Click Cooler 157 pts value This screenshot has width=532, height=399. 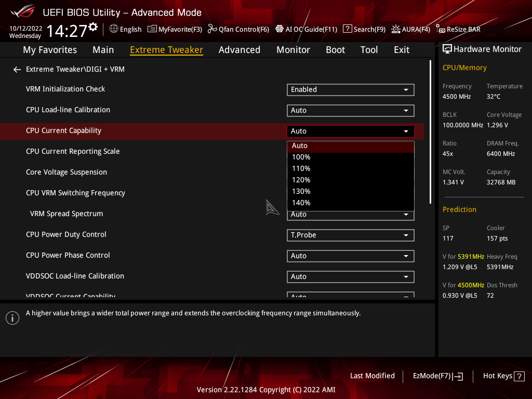(497, 238)
